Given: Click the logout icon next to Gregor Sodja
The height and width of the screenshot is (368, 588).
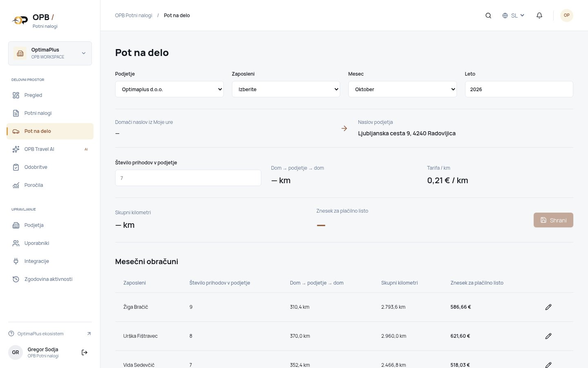Looking at the screenshot, I should click(x=85, y=352).
